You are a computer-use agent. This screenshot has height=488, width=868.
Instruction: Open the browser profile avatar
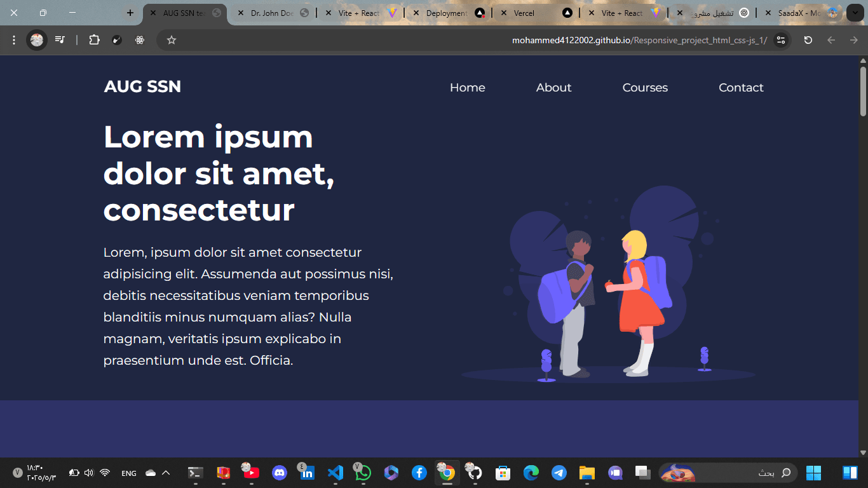36,39
